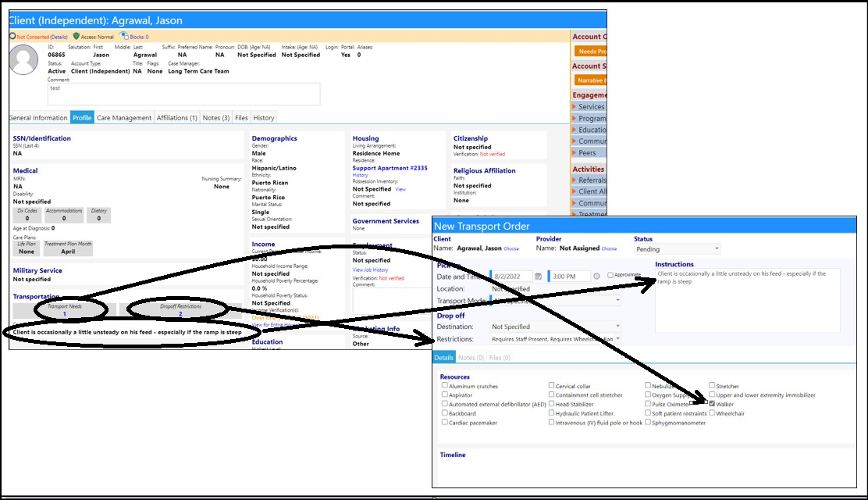Choose a different client via Choose link
868x500 pixels.
point(511,249)
